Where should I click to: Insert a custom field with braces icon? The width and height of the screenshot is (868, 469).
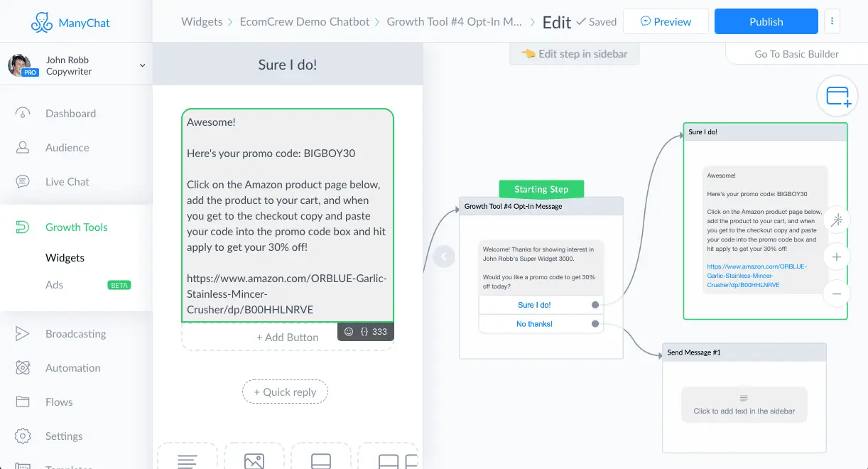coord(364,332)
